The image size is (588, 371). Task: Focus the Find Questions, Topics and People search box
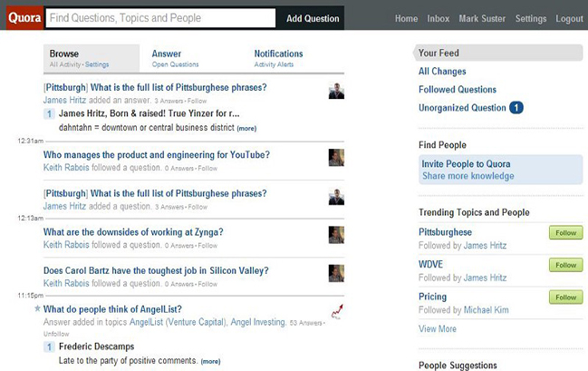pyautogui.click(x=160, y=18)
